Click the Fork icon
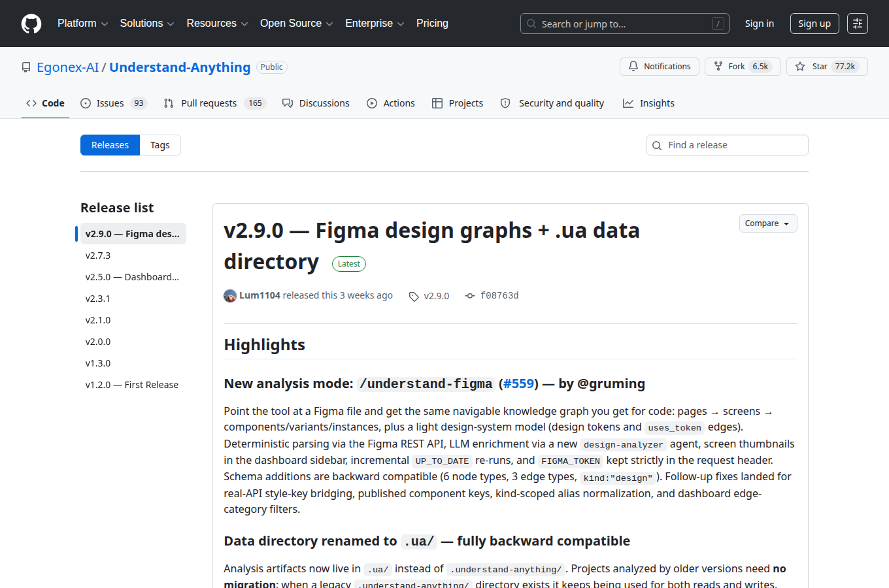 click(x=718, y=67)
